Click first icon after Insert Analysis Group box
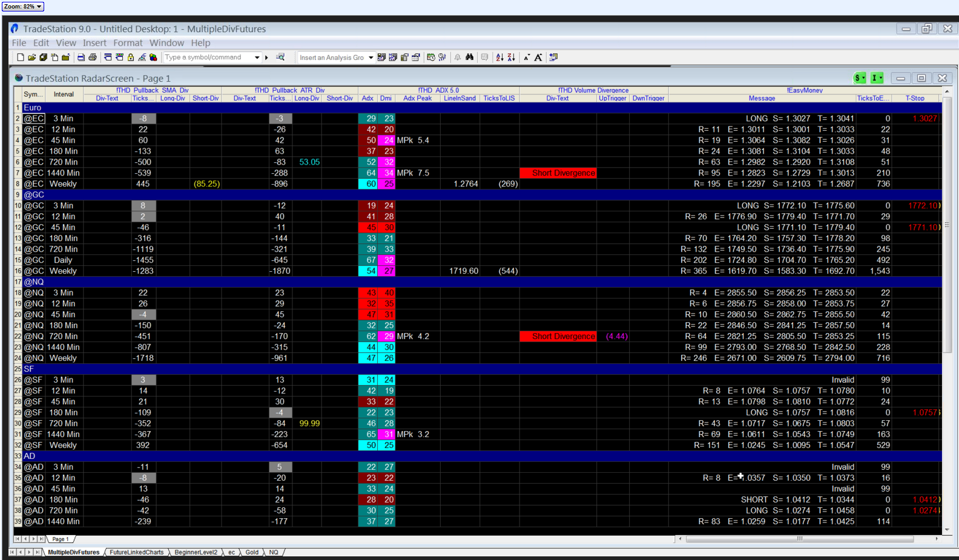This screenshot has height=560, width=959. tap(381, 58)
